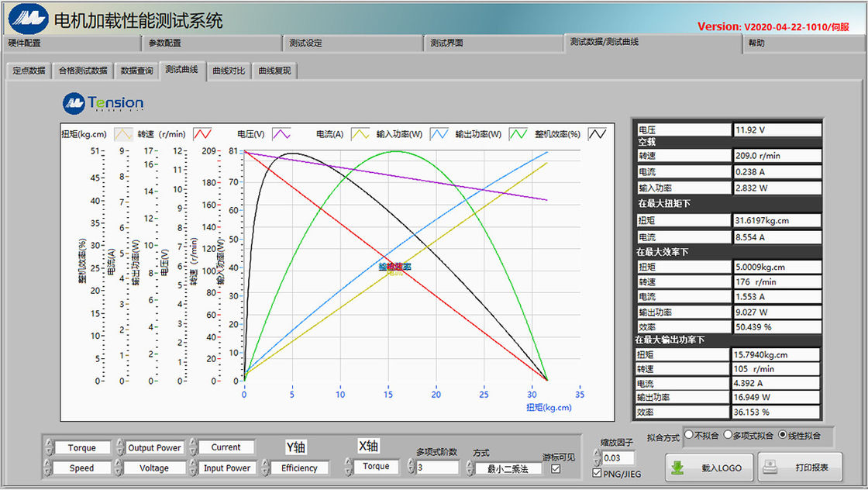Click the 缩放因子 input field showing 0.03
The width and height of the screenshot is (868, 490).
tap(618, 457)
